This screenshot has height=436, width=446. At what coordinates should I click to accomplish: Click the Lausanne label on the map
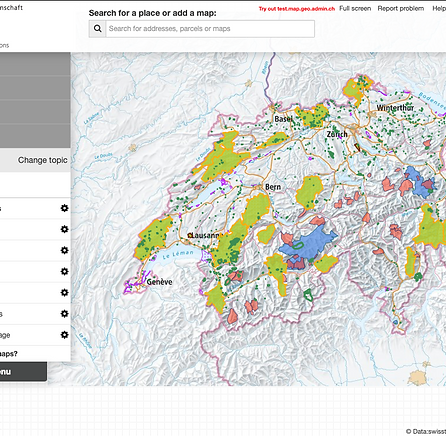(206, 235)
